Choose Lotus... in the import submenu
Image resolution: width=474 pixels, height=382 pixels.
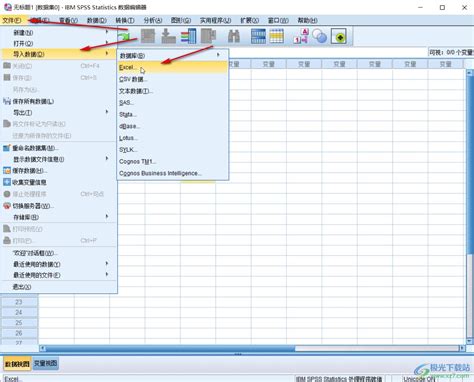(172, 138)
